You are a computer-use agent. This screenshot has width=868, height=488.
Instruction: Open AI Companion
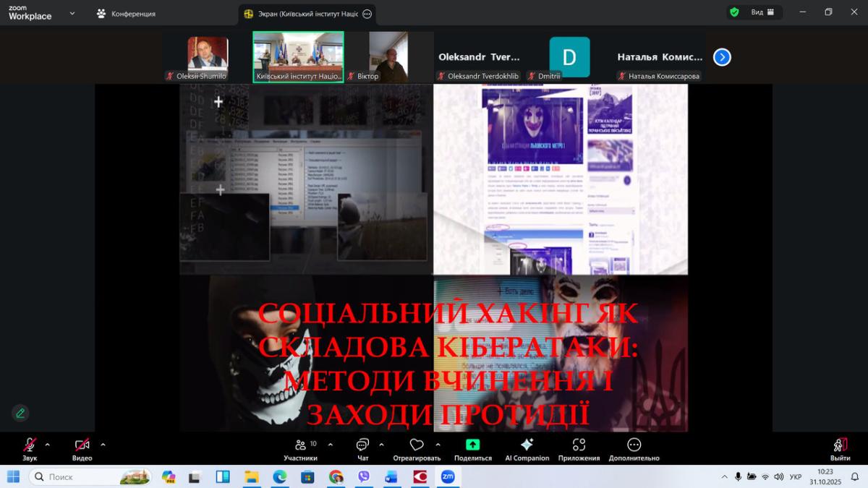coord(527,449)
